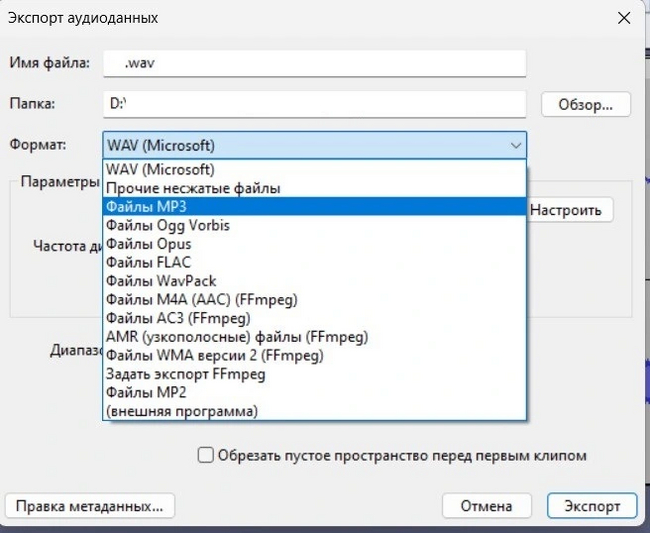The width and height of the screenshot is (650, 533).
Task: Select (внешняя программа) export option
Action: click(181, 411)
